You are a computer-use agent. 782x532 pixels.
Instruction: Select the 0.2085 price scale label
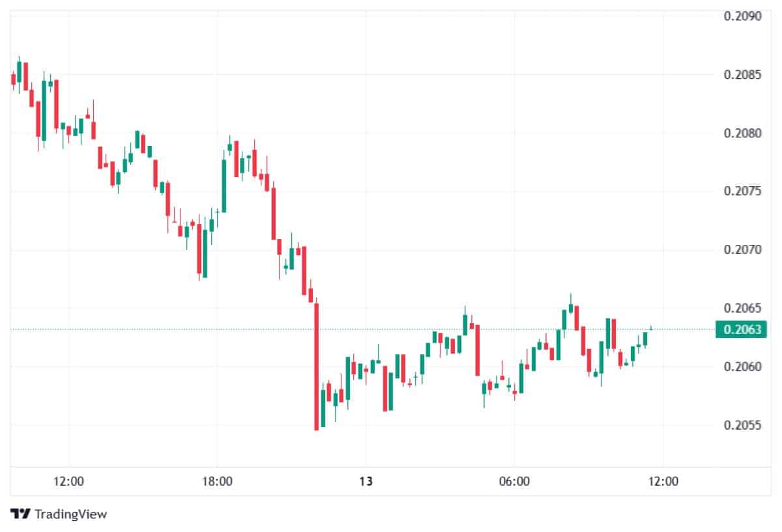pyautogui.click(x=742, y=75)
